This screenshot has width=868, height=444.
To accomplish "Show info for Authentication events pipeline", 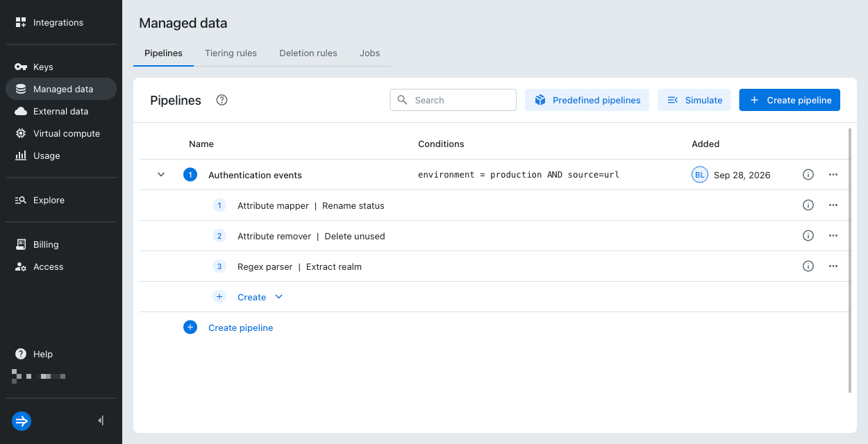I will 808,175.
